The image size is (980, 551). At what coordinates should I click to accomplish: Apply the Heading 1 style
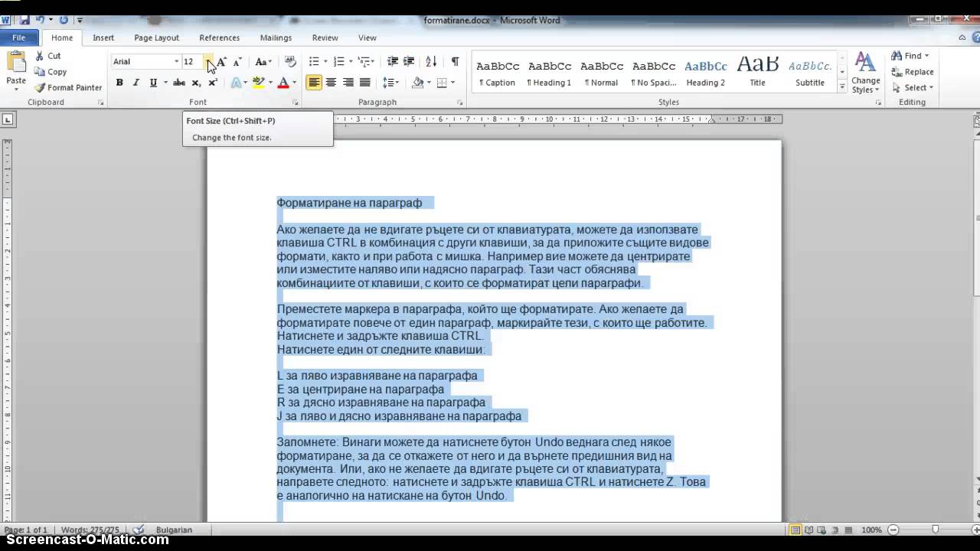[549, 73]
